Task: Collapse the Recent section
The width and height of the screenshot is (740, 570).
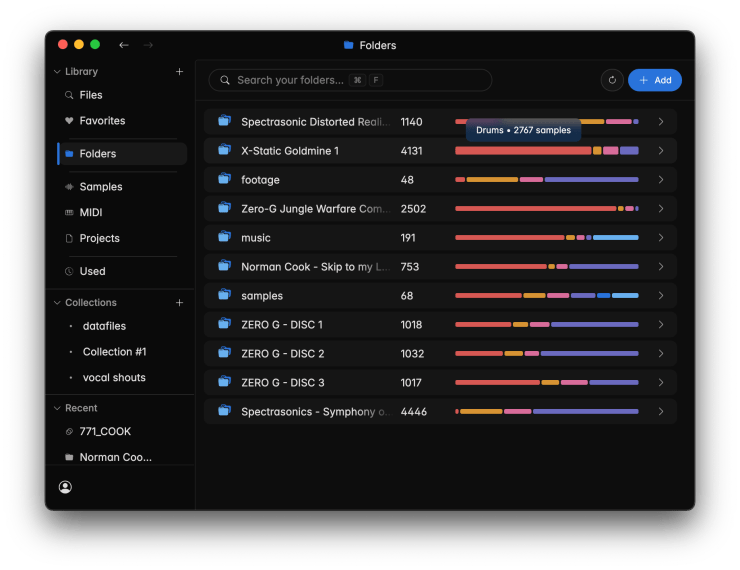Action: (x=57, y=408)
